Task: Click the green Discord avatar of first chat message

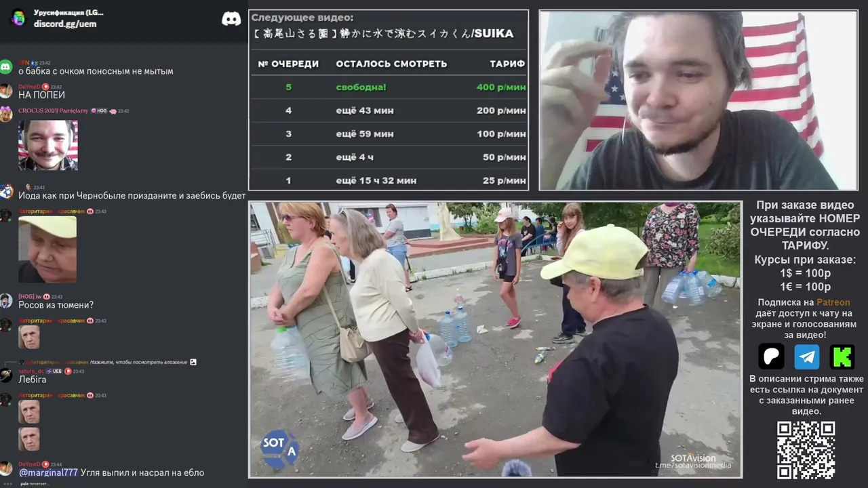Action: (x=6, y=66)
